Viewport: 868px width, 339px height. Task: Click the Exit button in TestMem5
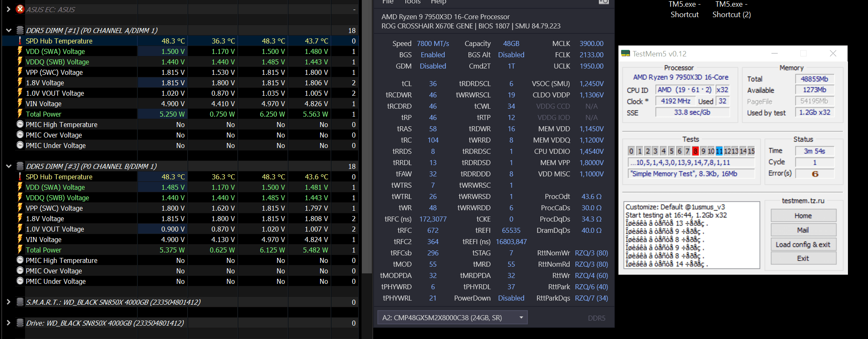coord(803,258)
